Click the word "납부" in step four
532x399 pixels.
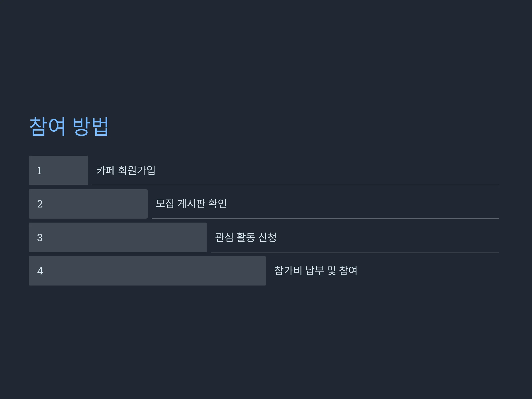point(315,271)
